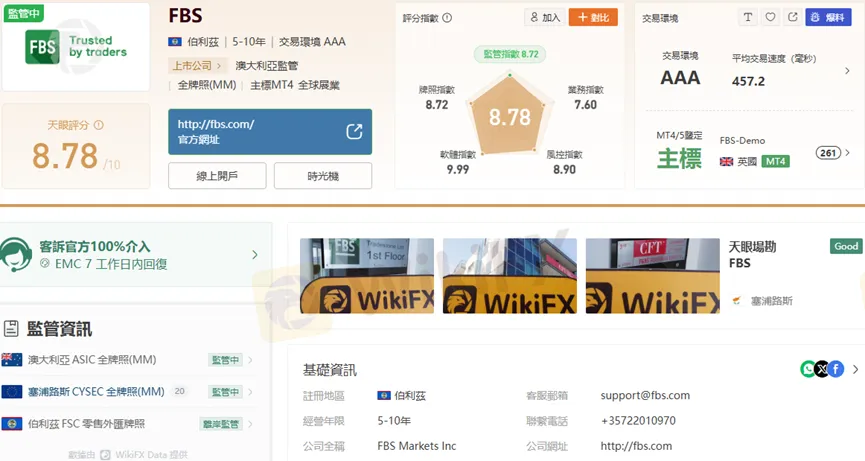Viewport: 865px width, 461px height.
Task: Click the 牌照指數 8.72 value
Action: pos(437,105)
